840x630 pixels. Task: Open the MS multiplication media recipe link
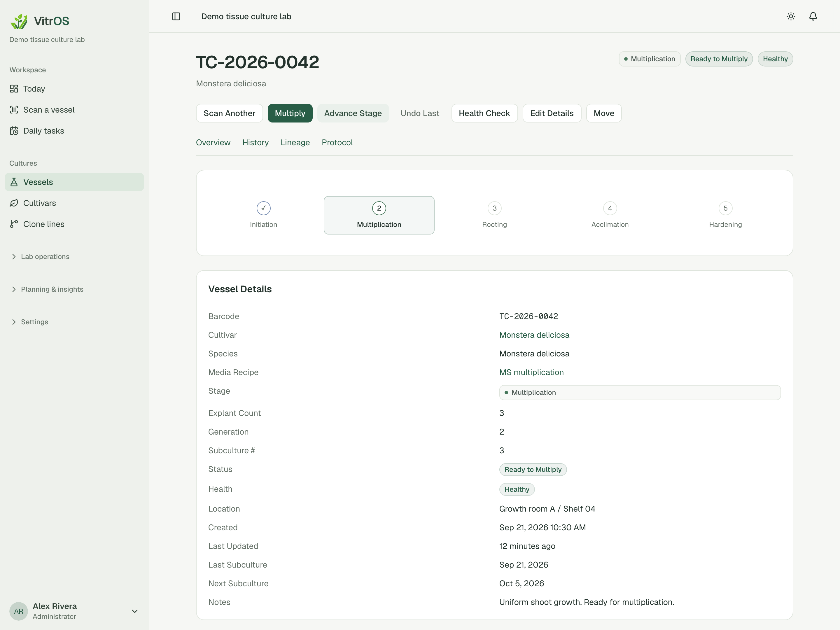[x=531, y=372]
